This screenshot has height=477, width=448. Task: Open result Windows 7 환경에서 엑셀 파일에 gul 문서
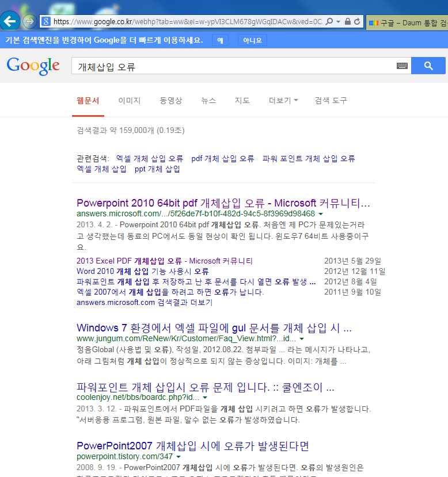point(214,328)
